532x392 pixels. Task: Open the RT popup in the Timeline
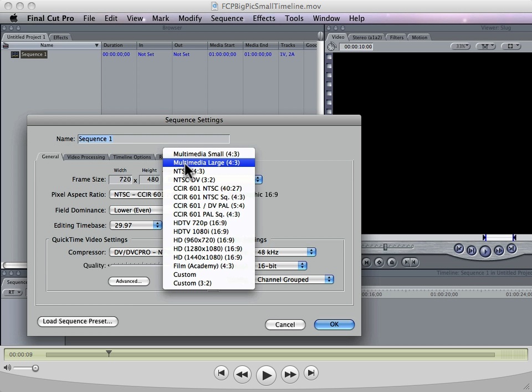(x=13, y=292)
